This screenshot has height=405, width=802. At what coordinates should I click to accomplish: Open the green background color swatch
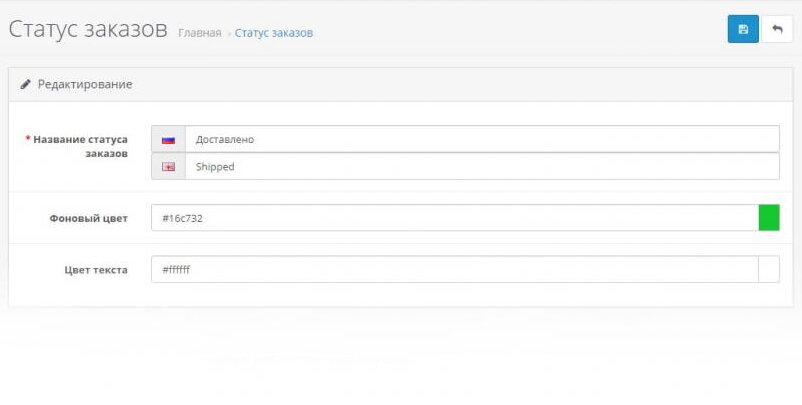[x=769, y=218]
